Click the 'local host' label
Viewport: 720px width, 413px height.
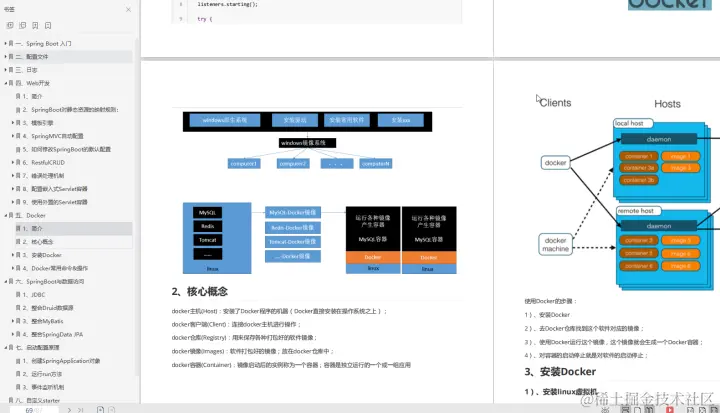click(633, 123)
